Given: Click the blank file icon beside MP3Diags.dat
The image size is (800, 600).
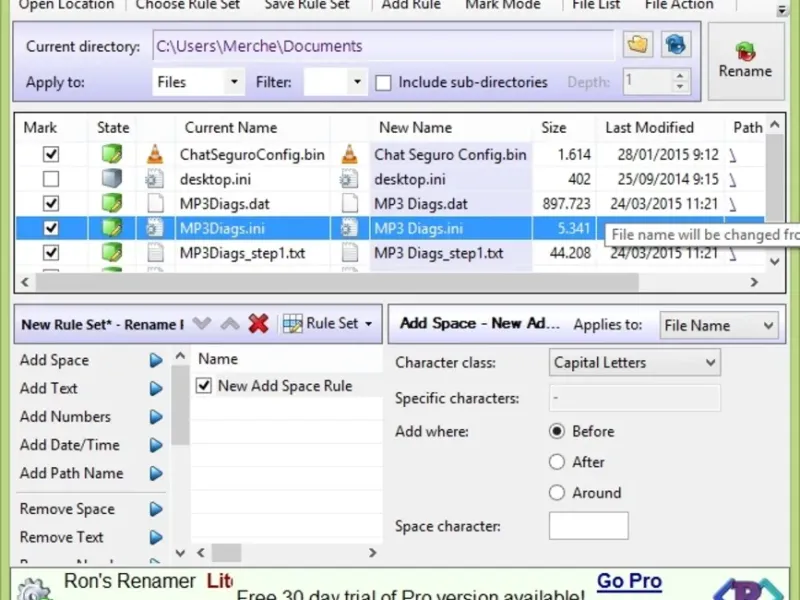Looking at the screenshot, I should (x=155, y=204).
